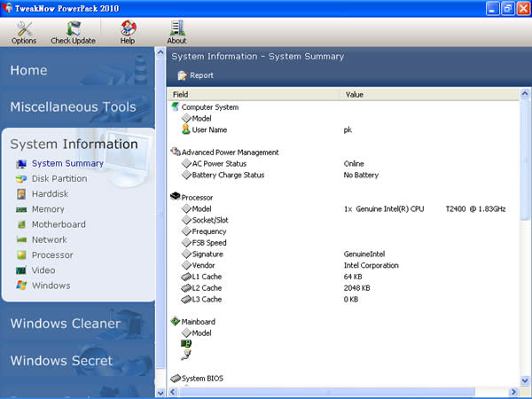Click the System Summary monitor icon

click(21, 164)
